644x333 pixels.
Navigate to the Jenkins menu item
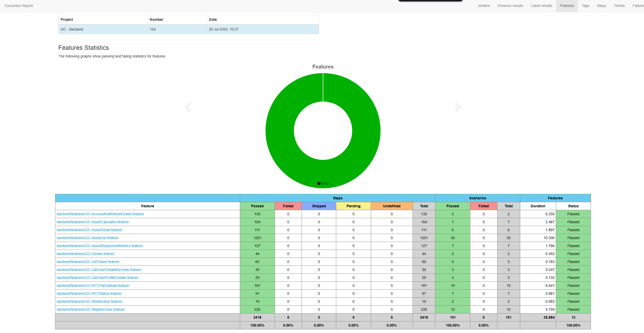483,6
